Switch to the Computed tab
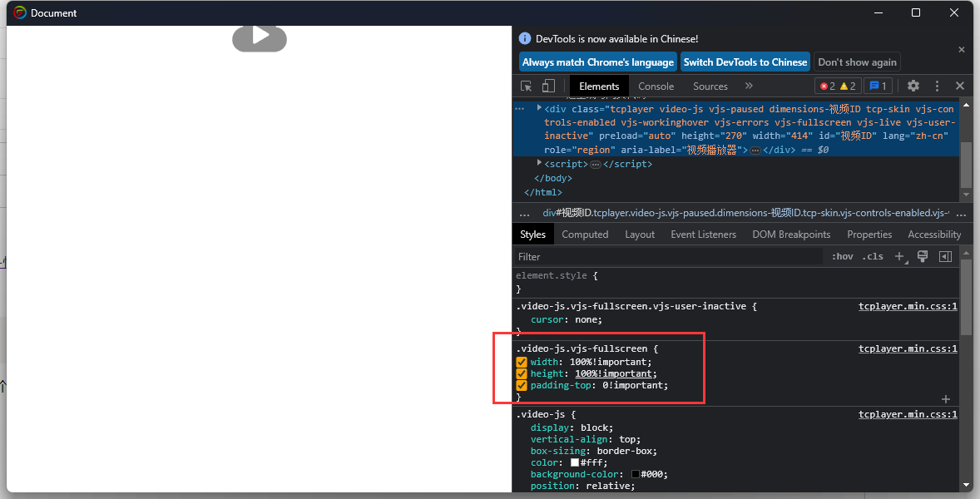This screenshot has width=980, height=499. [585, 235]
